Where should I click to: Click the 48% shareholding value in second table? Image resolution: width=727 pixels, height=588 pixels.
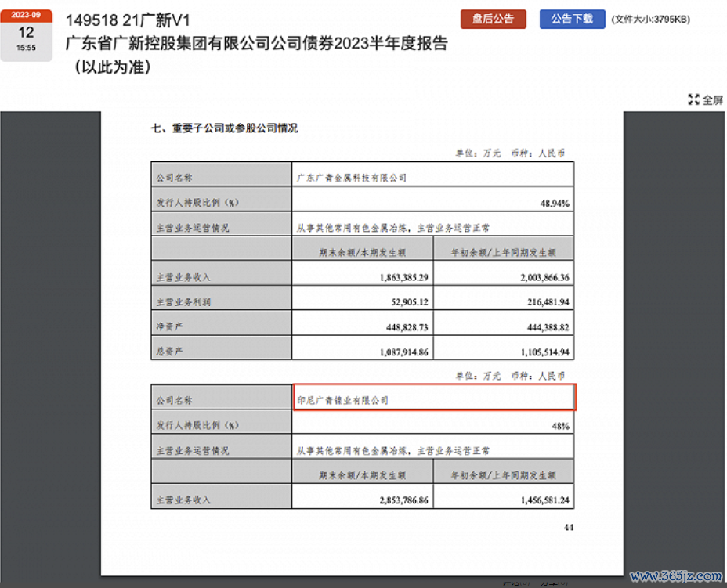click(559, 426)
